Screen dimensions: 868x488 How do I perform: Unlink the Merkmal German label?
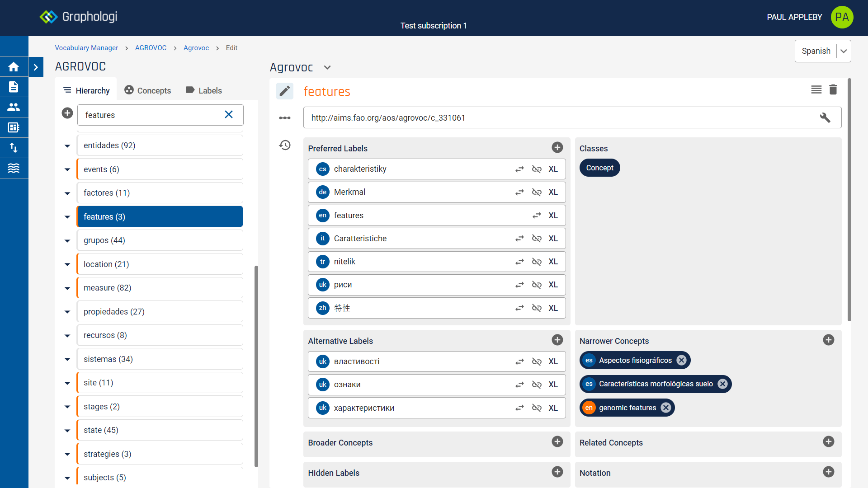pos(537,192)
